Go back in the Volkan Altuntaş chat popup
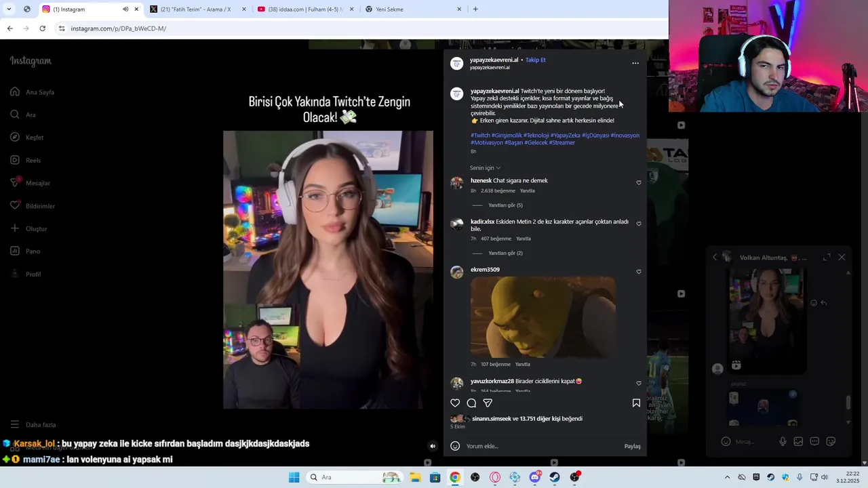The image size is (868, 488). (715, 258)
